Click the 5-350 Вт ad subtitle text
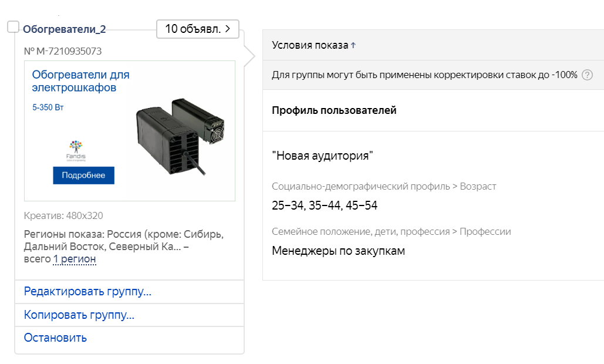The image size is (604, 364). (x=48, y=107)
